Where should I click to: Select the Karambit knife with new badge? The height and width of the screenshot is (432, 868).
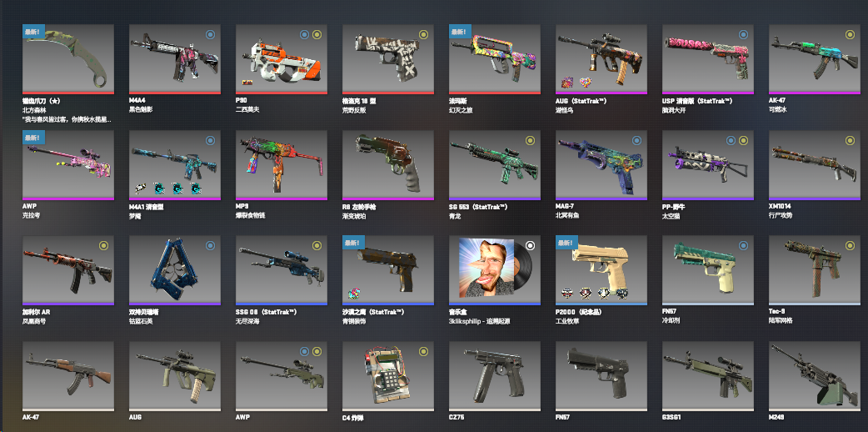[68, 59]
